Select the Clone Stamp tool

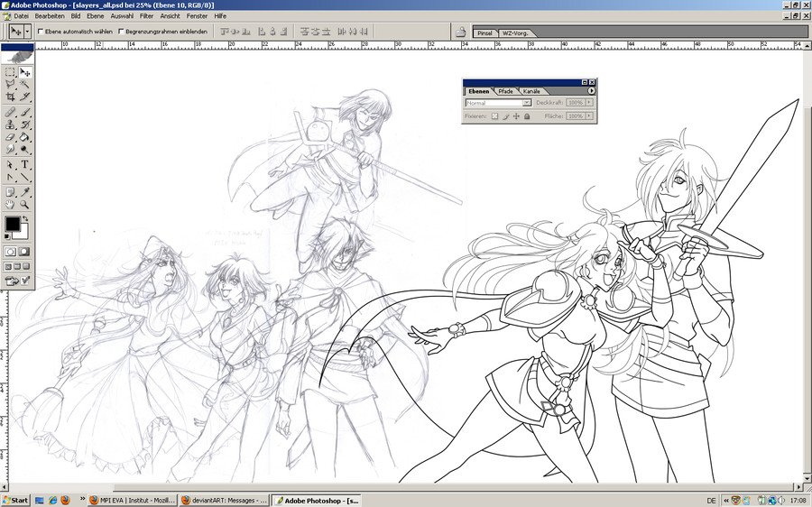pos(10,124)
